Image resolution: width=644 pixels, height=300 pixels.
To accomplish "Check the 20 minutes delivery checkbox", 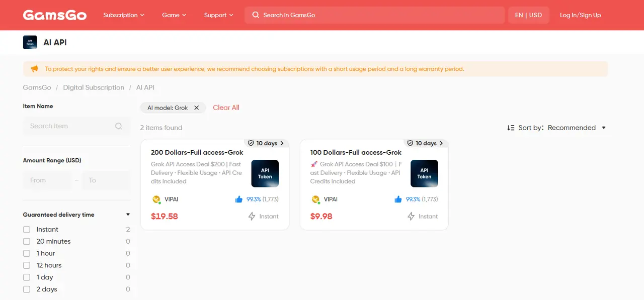I will (x=27, y=241).
